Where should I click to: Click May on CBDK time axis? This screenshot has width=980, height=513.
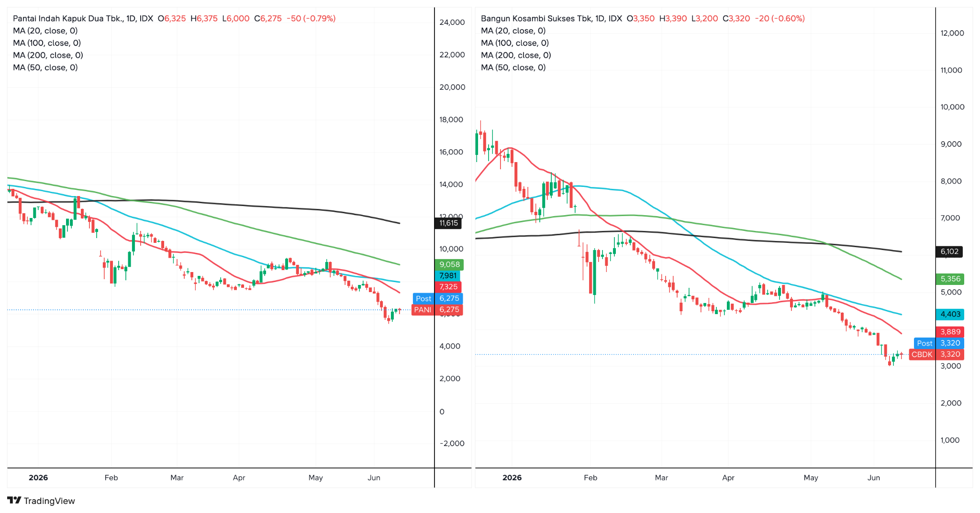click(x=811, y=478)
